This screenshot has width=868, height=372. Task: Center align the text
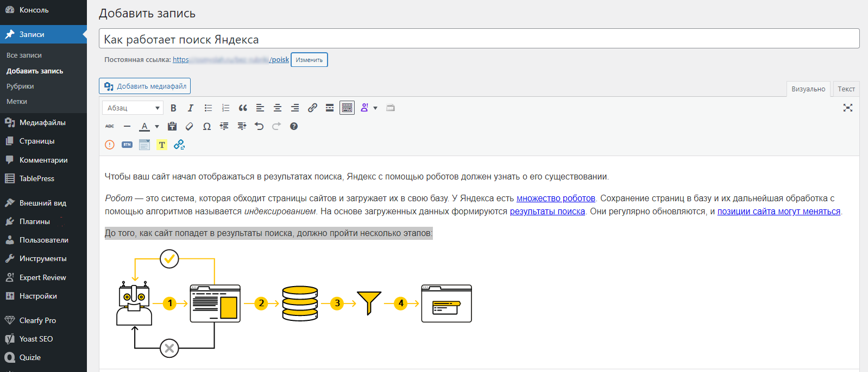278,108
